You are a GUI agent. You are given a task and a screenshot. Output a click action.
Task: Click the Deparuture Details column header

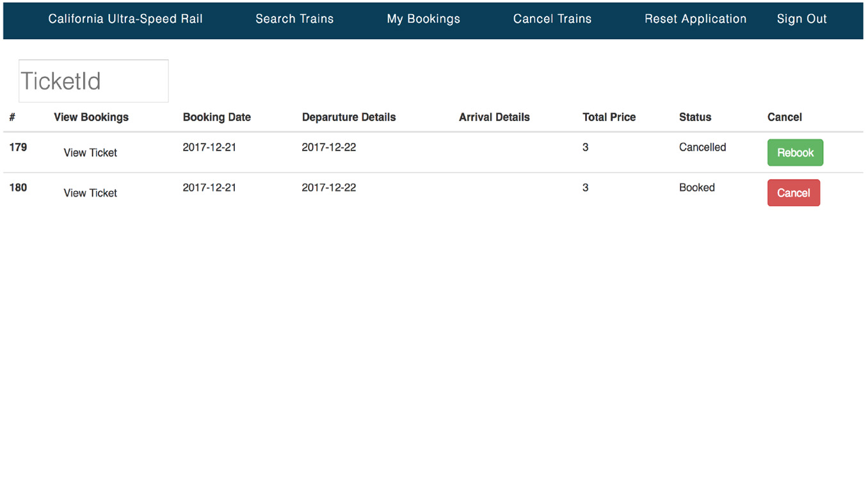pyautogui.click(x=349, y=117)
